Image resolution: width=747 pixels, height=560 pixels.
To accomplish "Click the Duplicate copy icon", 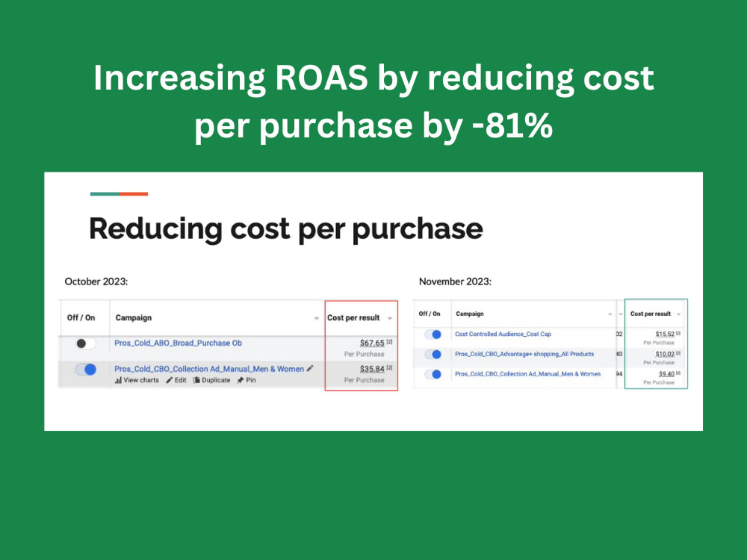I will 196,380.
